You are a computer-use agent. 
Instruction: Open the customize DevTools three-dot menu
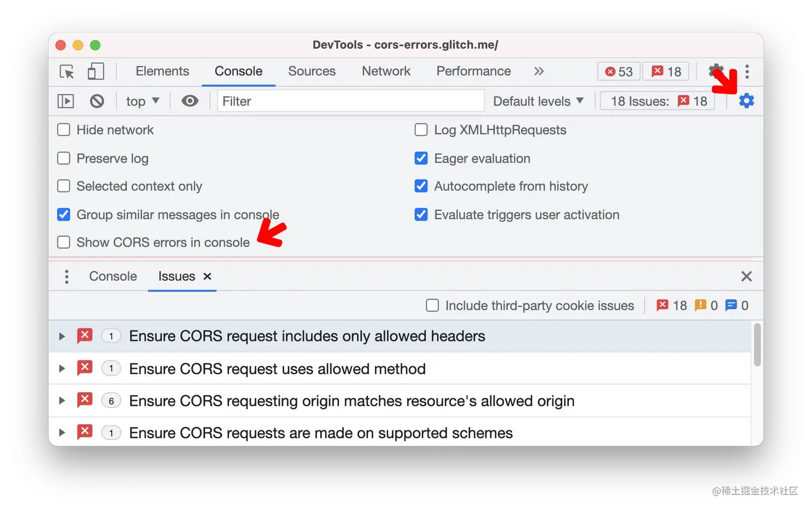[x=747, y=71]
